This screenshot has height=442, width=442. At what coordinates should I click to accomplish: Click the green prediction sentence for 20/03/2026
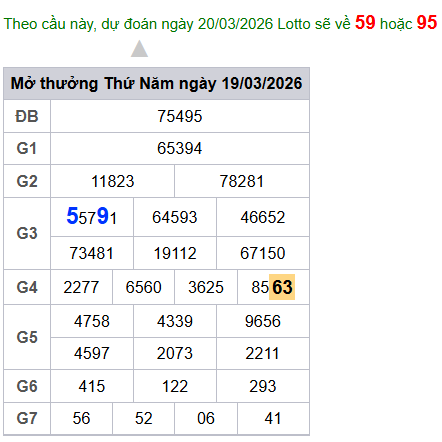(220, 23)
